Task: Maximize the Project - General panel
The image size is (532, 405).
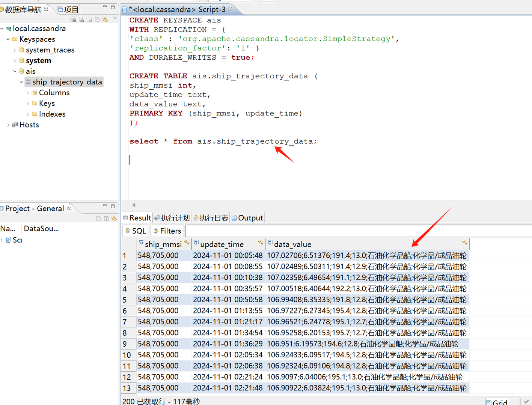Action: coord(113,206)
